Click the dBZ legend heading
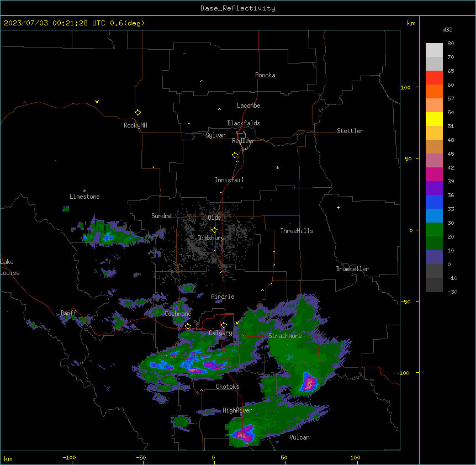This screenshot has width=476, height=465. click(x=447, y=30)
